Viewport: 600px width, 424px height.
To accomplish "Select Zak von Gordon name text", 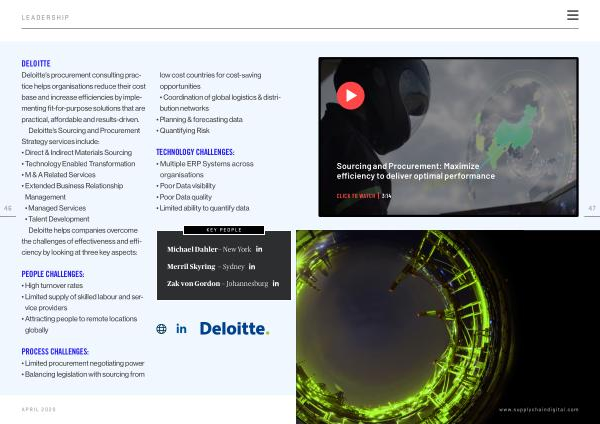I will point(194,284).
